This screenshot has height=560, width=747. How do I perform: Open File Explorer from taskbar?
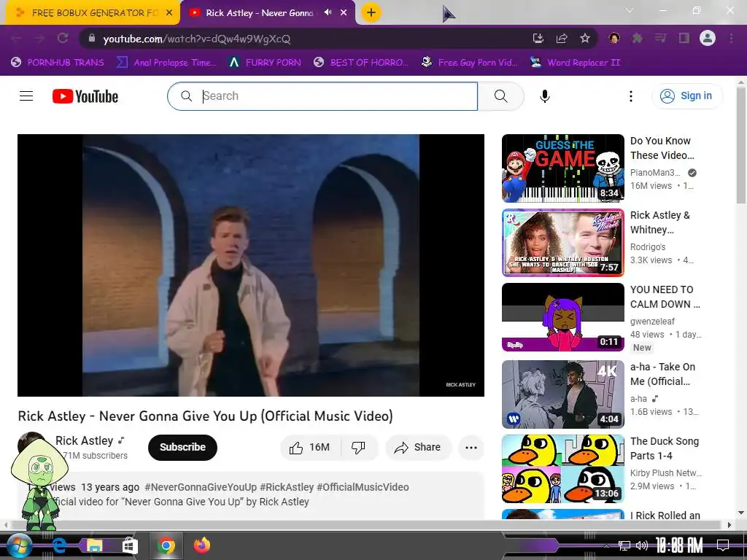pyautogui.click(x=94, y=545)
